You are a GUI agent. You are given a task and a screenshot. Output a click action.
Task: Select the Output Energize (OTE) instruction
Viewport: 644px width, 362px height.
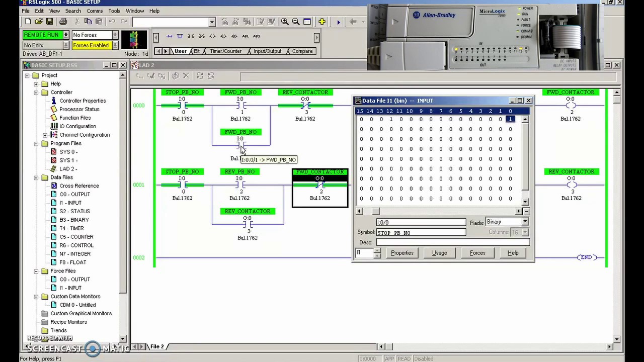[x=212, y=36]
